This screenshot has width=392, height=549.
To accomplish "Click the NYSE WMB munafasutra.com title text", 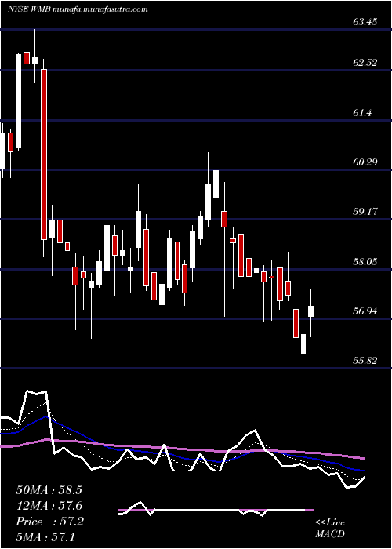I will point(78,9).
